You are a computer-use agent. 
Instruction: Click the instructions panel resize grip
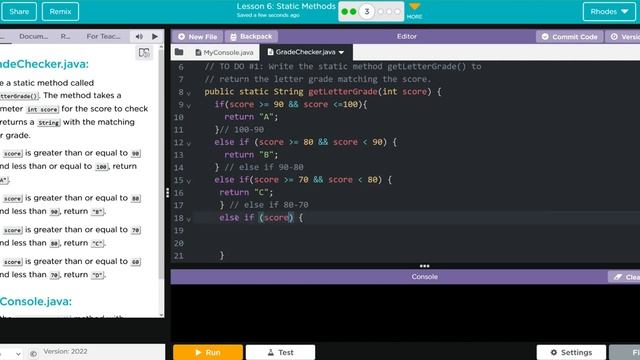click(x=167, y=193)
